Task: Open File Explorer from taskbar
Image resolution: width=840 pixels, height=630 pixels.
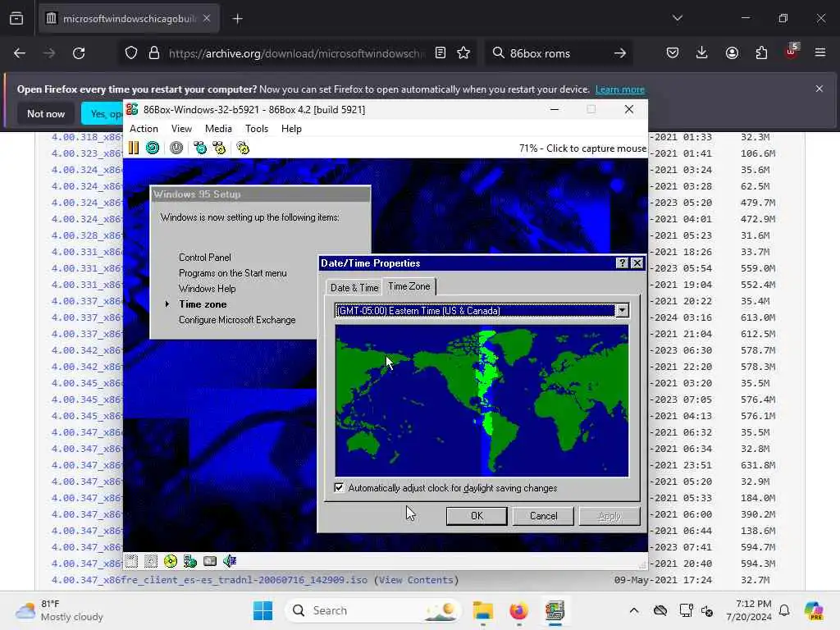Action: pos(482,610)
